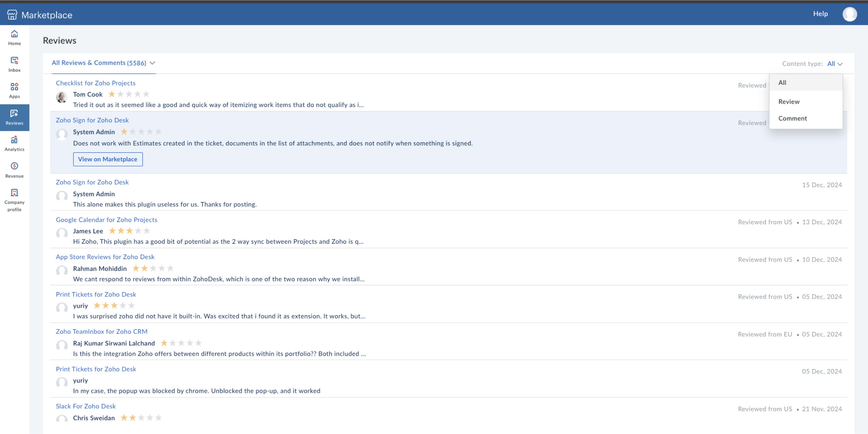Expand All Reviews & Comments dropdown

click(103, 63)
